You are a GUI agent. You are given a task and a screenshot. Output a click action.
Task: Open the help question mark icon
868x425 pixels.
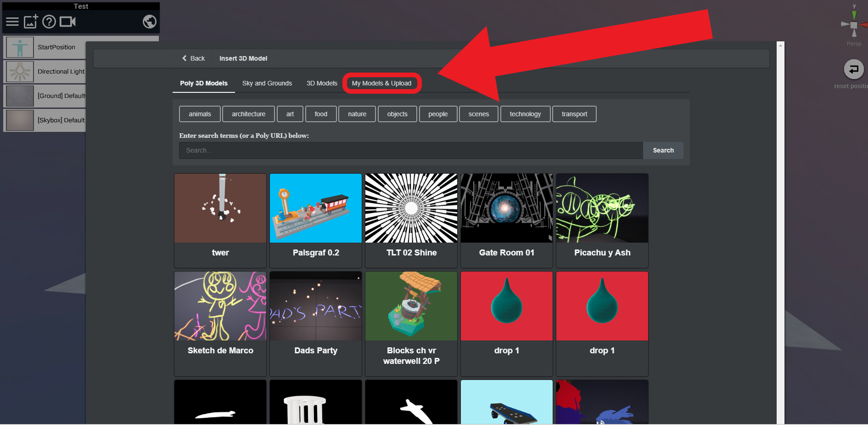pos(49,22)
